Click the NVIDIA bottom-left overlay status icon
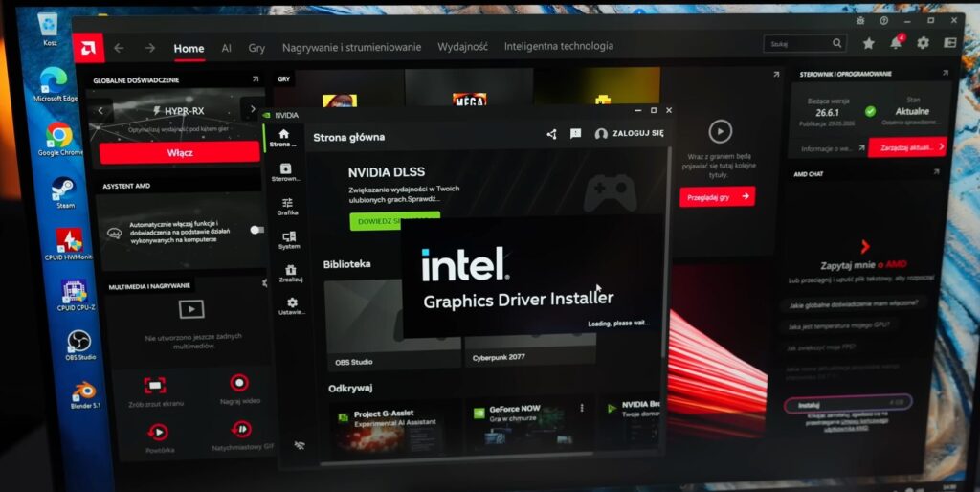 point(300,446)
